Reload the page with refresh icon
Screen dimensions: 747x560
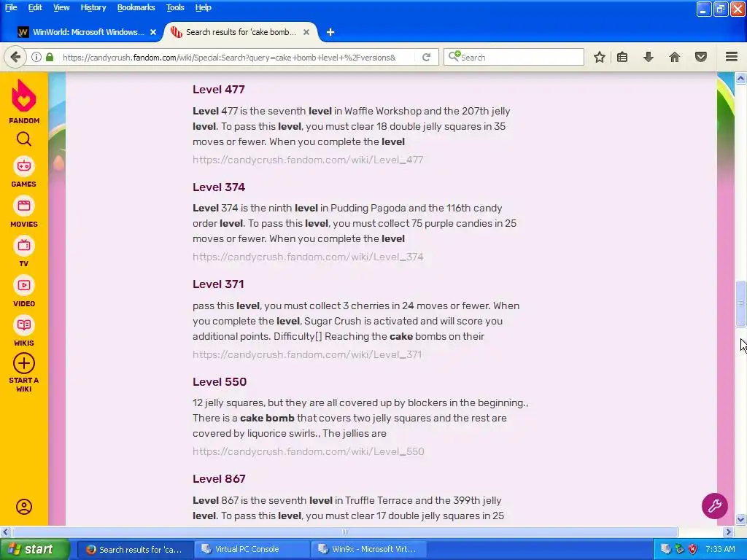(426, 57)
